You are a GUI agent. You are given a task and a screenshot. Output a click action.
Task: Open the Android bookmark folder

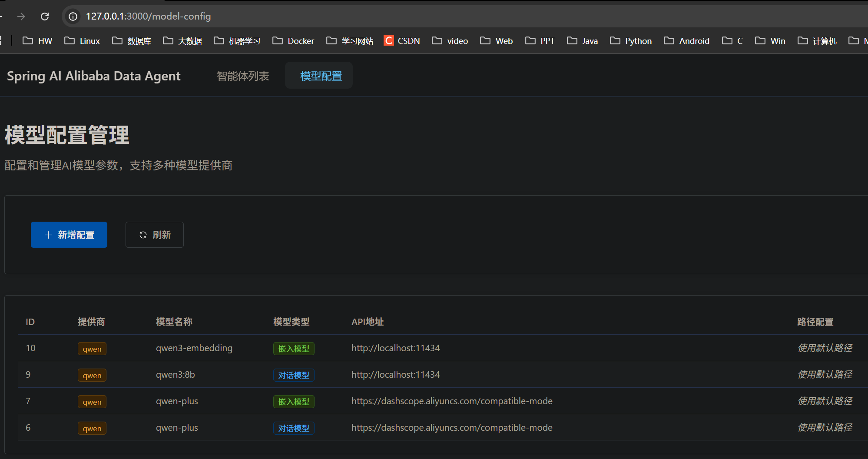(687, 41)
